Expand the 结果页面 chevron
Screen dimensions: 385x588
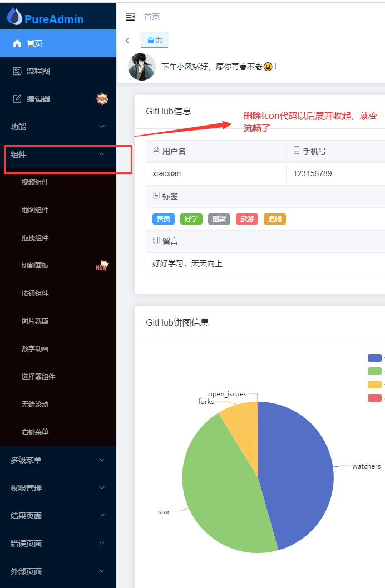point(102,515)
